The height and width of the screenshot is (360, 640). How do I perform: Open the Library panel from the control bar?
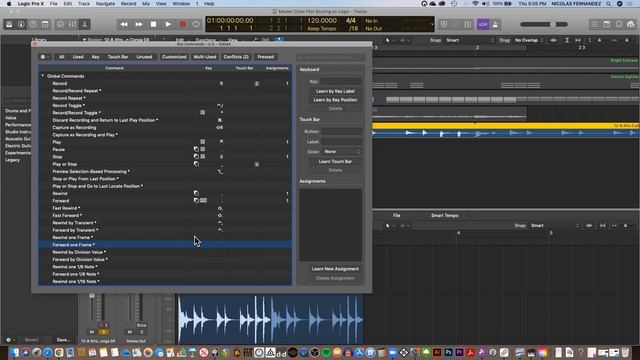coord(9,24)
